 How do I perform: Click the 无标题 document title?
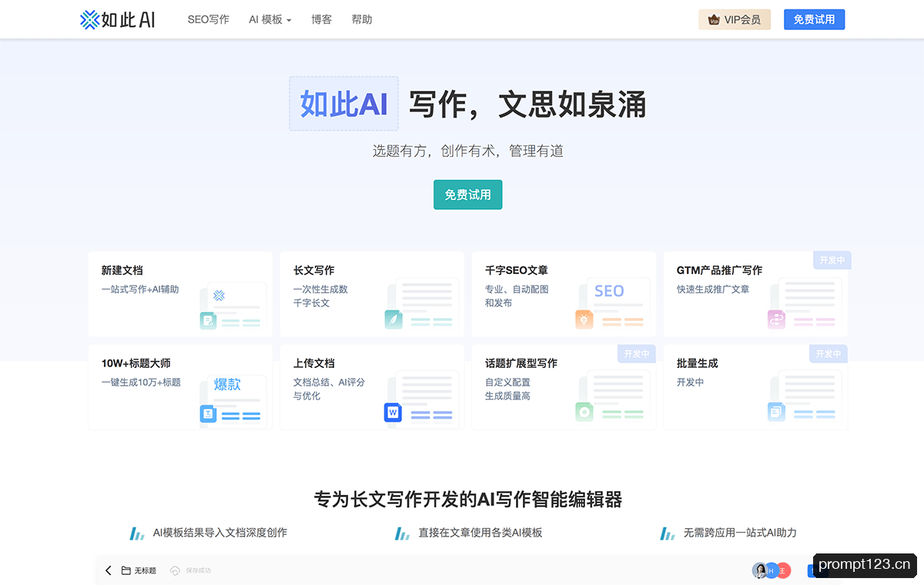(146, 571)
